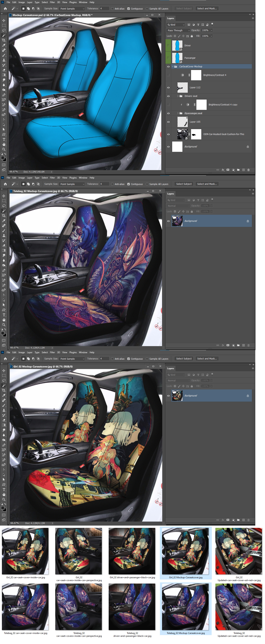Hide Layer 112 using its eye icon
This screenshot has height=644, width=265.
[x=168, y=88]
